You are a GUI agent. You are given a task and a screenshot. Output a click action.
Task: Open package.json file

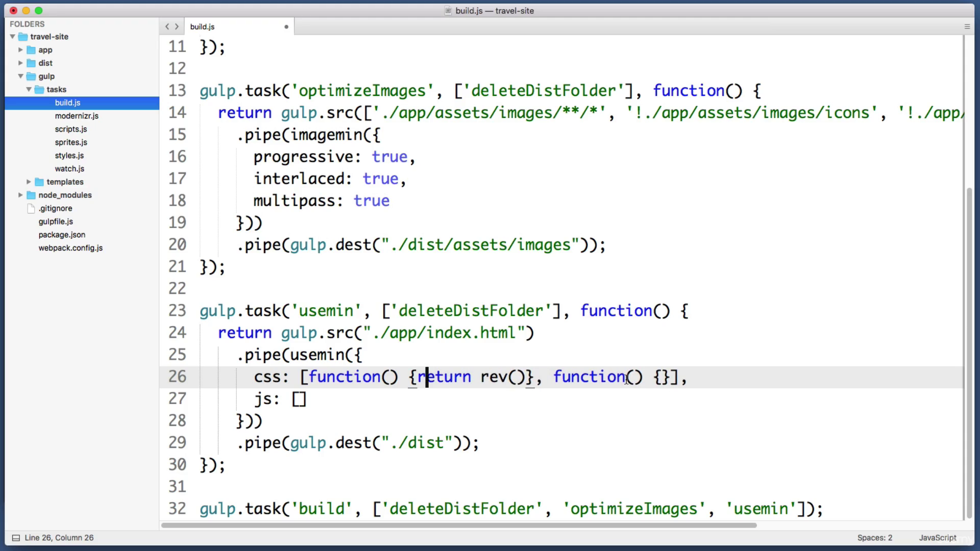[x=62, y=235]
